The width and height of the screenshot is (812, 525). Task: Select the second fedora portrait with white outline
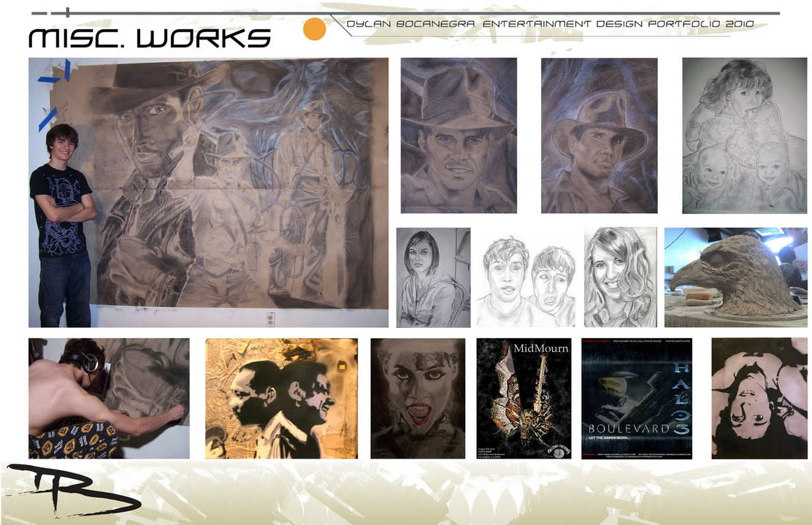coord(600,135)
